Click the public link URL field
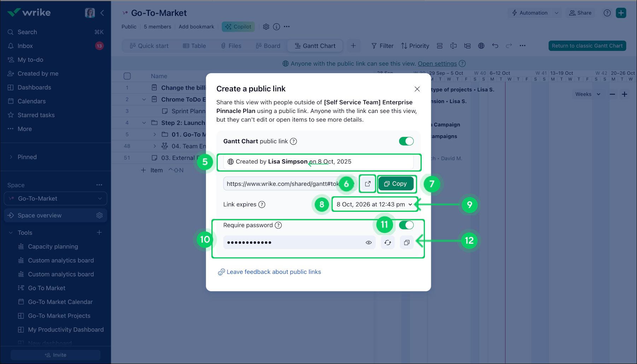637x364 pixels. click(x=281, y=184)
